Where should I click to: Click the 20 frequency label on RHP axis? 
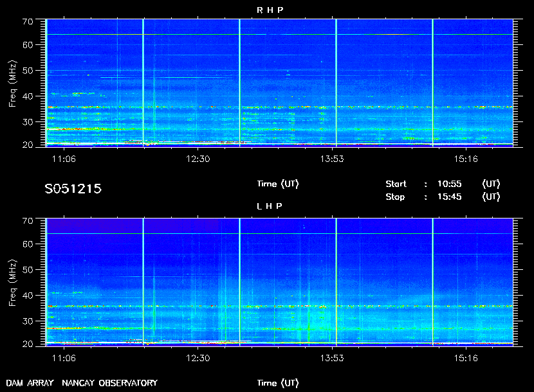click(28, 145)
